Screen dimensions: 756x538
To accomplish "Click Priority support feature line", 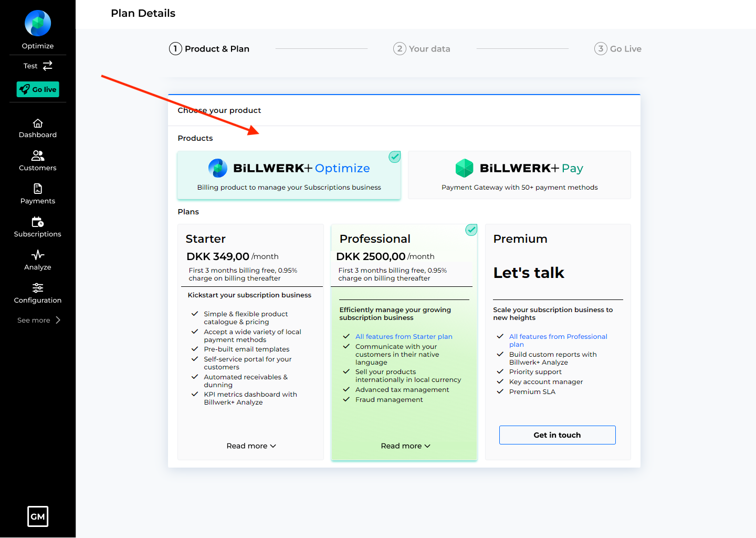I will pos(535,372).
